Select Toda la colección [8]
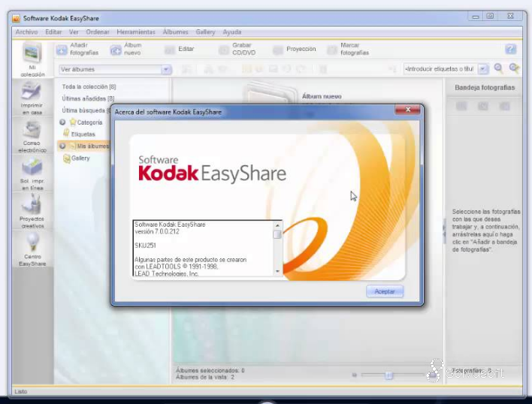532x404 pixels. pyautogui.click(x=89, y=87)
